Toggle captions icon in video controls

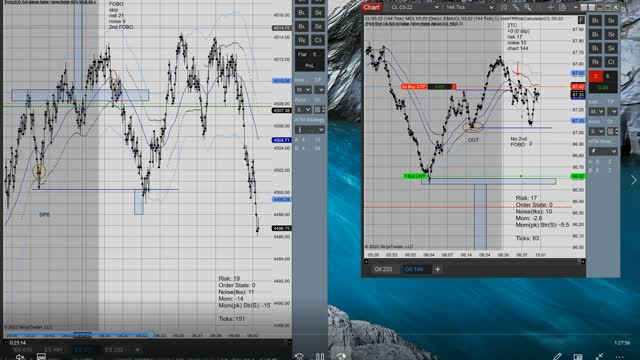point(41,357)
